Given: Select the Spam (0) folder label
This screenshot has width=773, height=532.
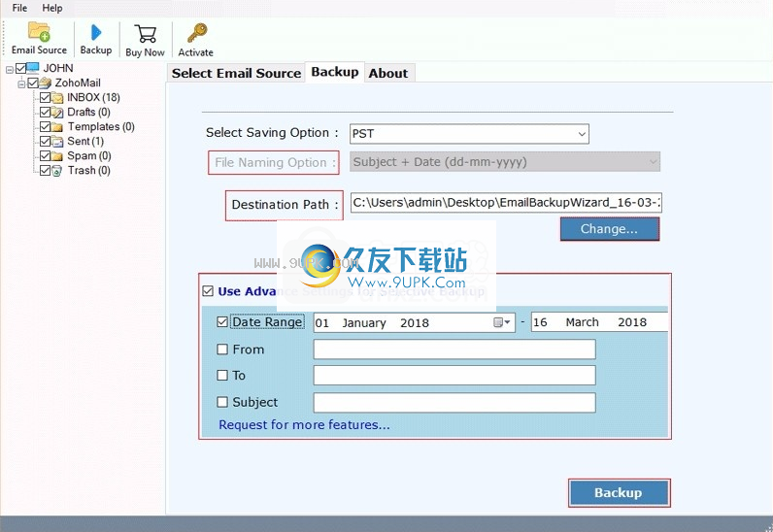Looking at the screenshot, I should coord(89,155).
